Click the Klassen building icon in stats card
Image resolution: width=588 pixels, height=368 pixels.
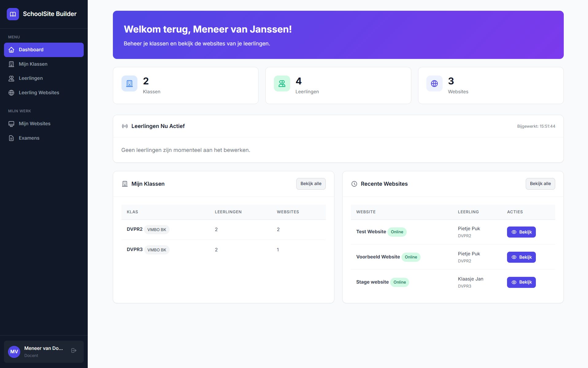pyautogui.click(x=129, y=83)
